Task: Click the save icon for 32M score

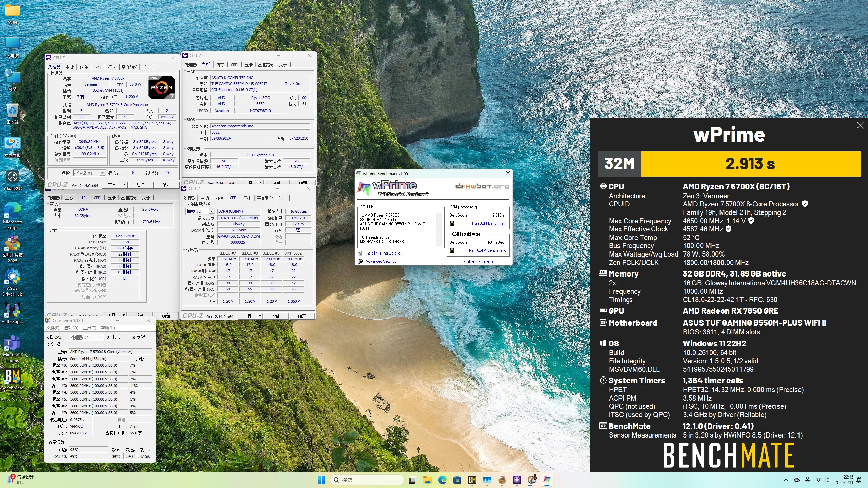Action: (x=452, y=223)
